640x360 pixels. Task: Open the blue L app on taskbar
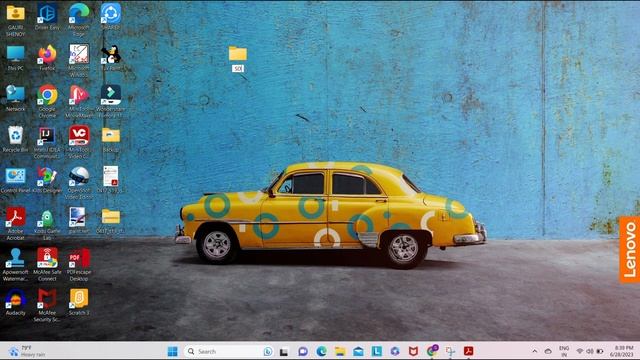click(377, 351)
